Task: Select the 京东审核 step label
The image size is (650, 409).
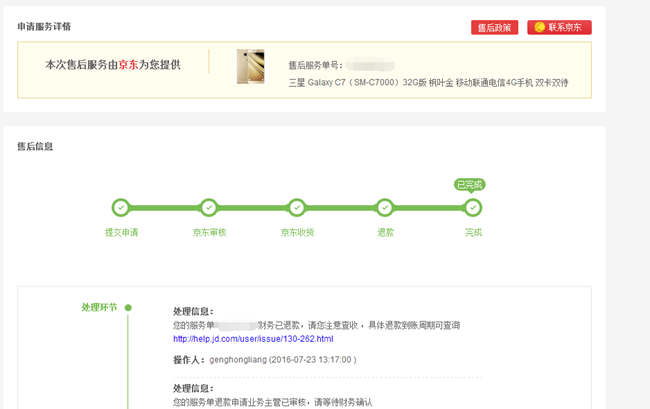Action: (209, 232)
